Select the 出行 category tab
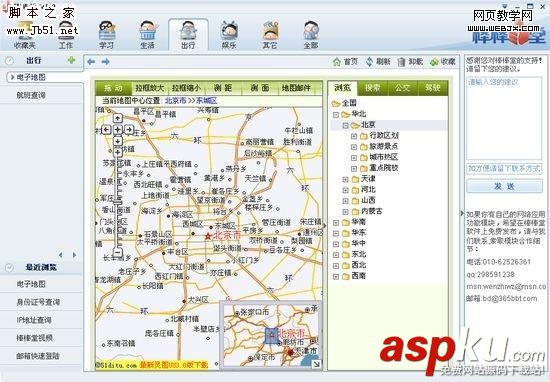550x382 pixels. 188,35
